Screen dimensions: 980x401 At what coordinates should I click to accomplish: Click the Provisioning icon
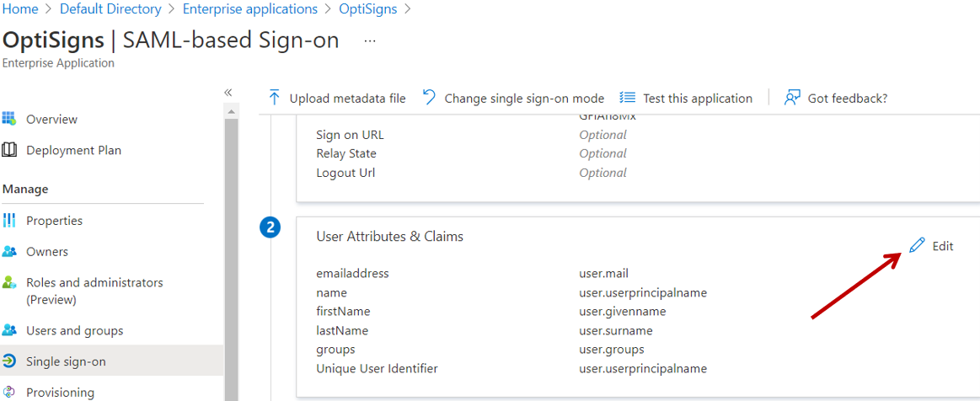pos(8,393)
